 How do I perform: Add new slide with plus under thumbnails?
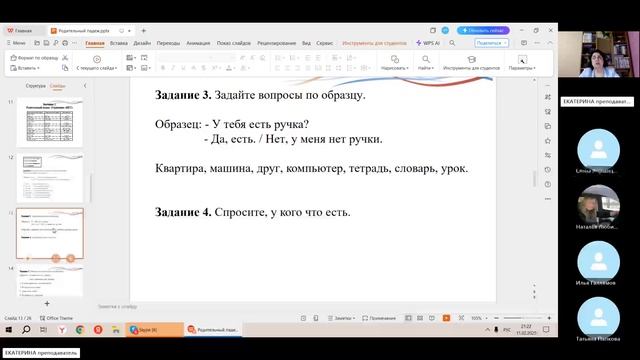click(x=47, y=303)
